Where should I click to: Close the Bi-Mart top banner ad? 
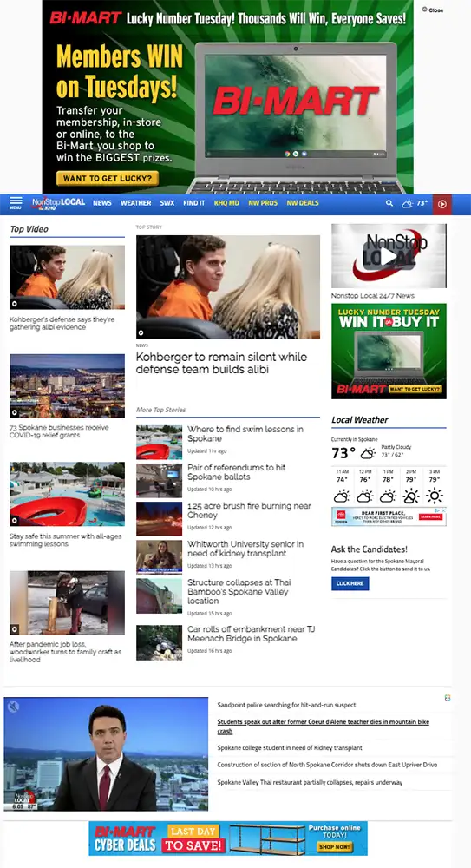[x=433, y=10]
